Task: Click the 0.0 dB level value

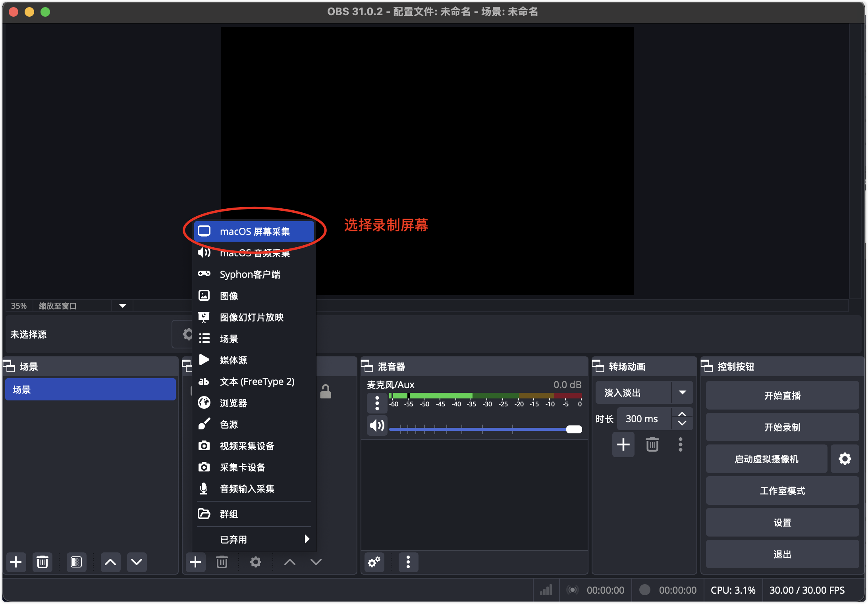Action: pyautogui.click(x=567, y=385)
